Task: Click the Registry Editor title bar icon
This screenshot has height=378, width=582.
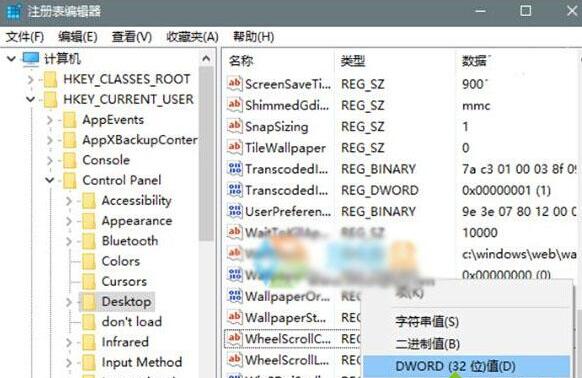Action: 14,11
